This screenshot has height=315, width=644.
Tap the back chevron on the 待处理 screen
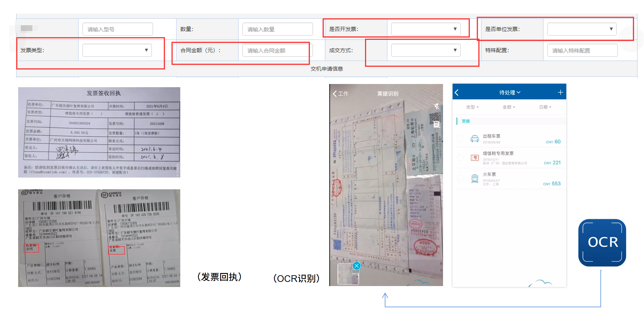457,92
